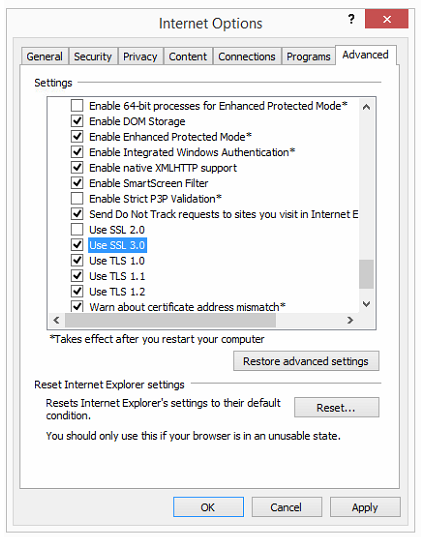
Task: Click the horizontal scroll right arrow
Action: click(350, 320)
